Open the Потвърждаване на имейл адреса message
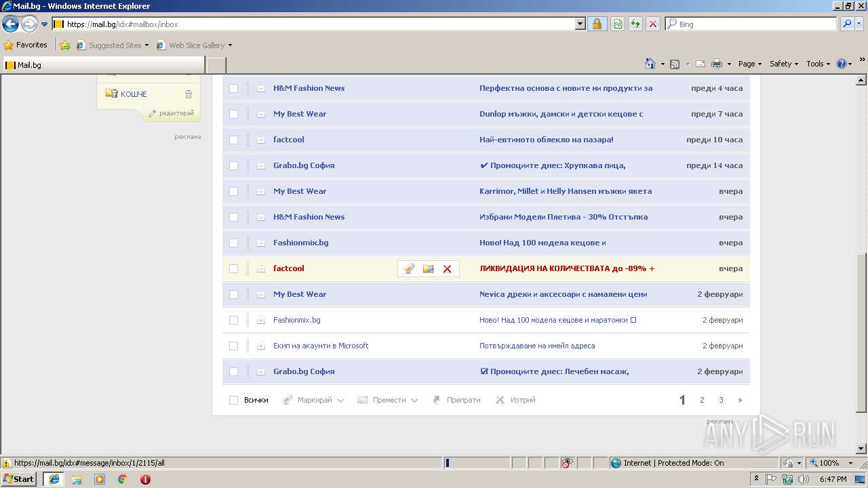Image resolution: width=868 pixels, height=488 pixels. tap(537, 346)
